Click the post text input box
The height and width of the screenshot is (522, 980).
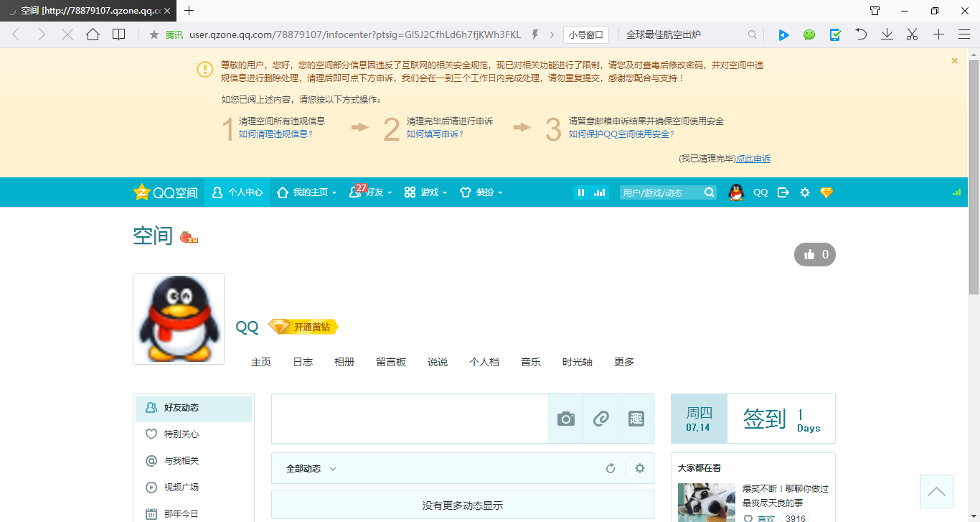point(410,419)
